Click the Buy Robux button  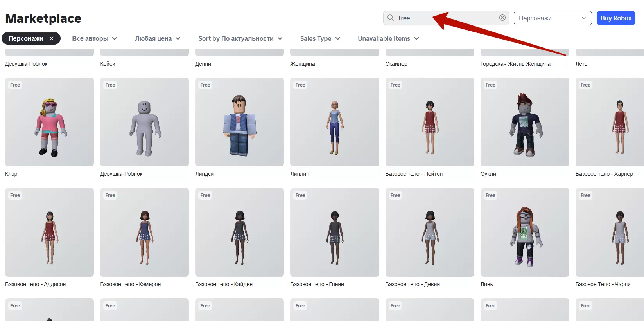tap(616, 18)
